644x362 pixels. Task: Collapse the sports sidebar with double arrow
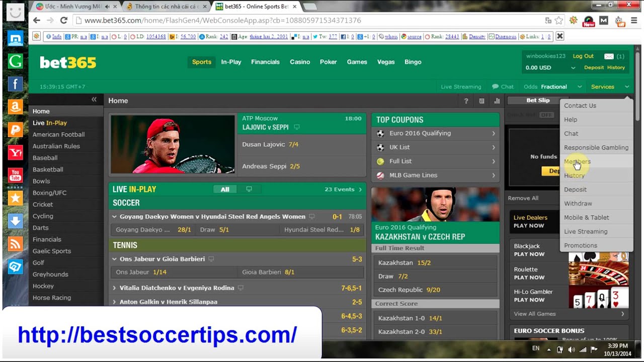coord(94,100)
